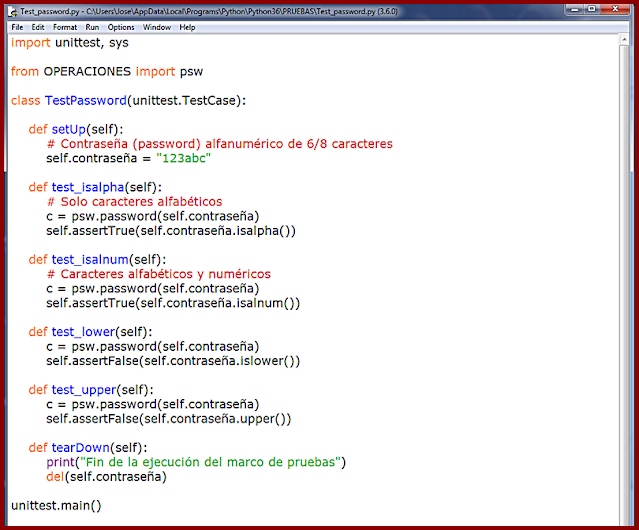Click the method name 'test_isalpha'

coord(88,187)
